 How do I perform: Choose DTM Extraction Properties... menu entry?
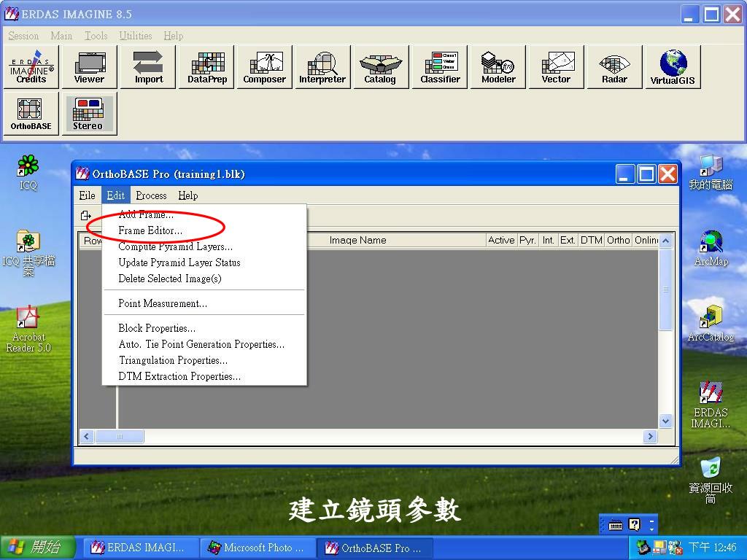[x=204, y=376]
